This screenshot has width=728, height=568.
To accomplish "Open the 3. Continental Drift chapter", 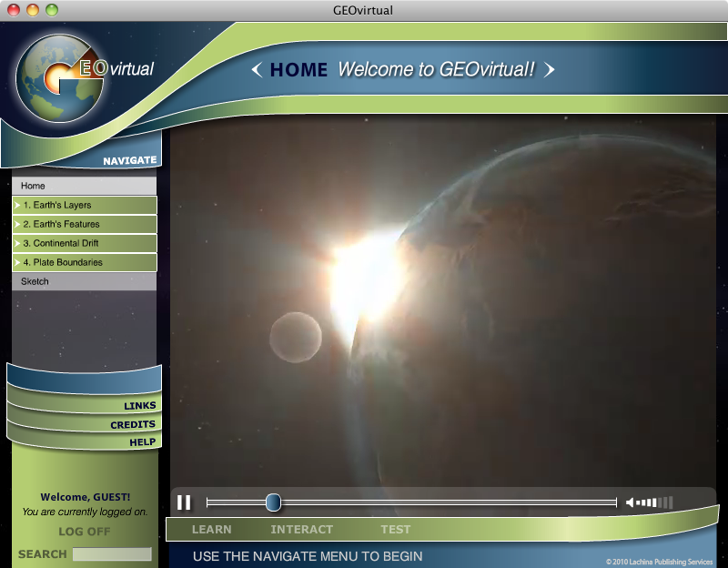I will click(x=84, y=243).
